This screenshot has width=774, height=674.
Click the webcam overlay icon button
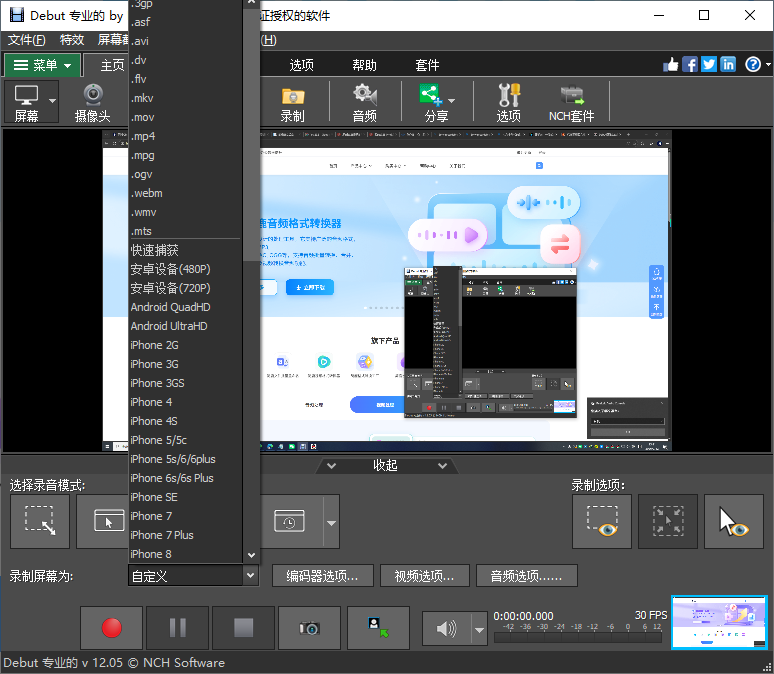coord(379,628)
